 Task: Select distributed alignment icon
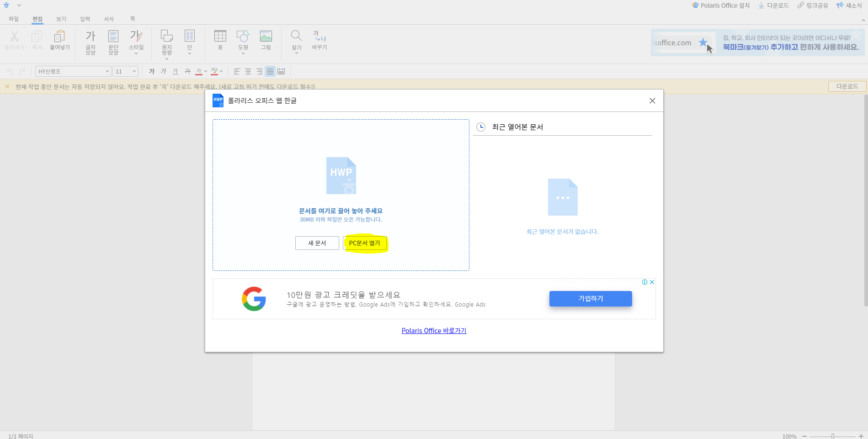[281, 71]
